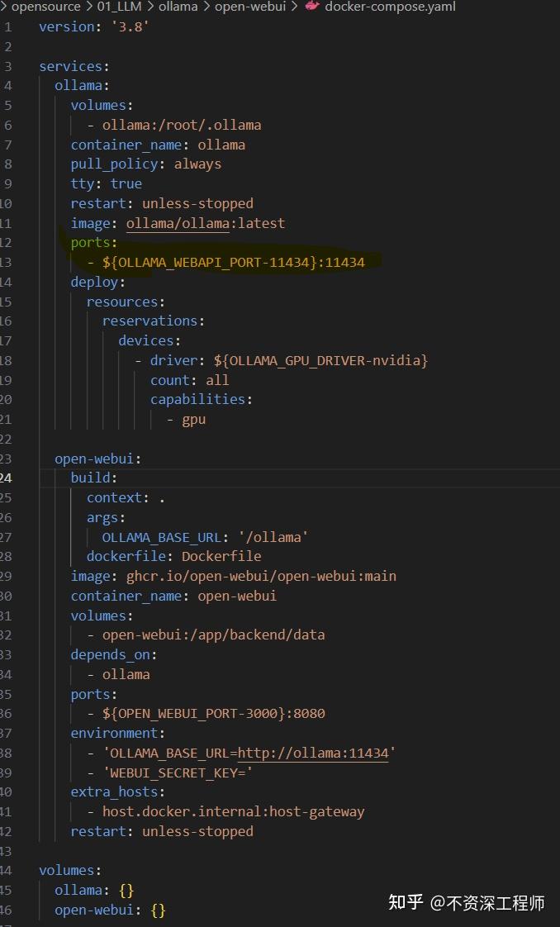Click the '- ollama' entry under depends_on
This screenshot has width=560, height=927.
pyautogui.click(x=118, y=674)
